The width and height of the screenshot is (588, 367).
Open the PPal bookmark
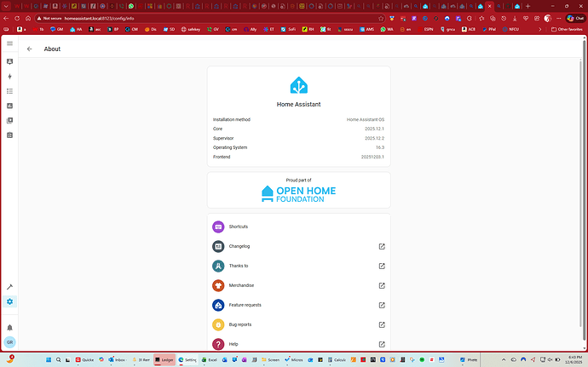[489, 29]
